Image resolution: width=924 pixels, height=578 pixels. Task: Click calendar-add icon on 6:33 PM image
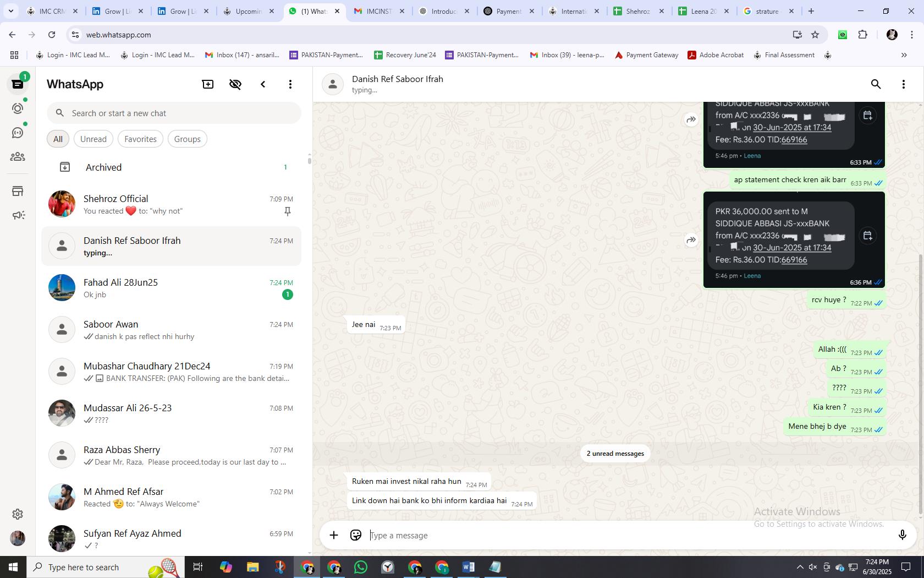coord(867,115)
